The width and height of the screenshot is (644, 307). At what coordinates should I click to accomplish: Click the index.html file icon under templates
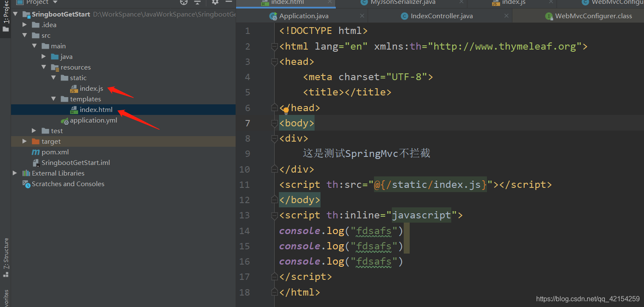[x=74, y=110]
